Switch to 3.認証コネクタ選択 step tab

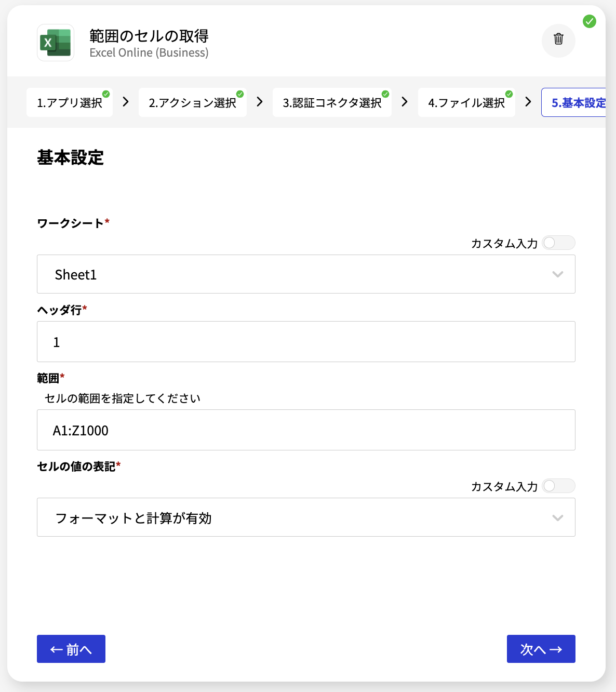pyautogui.click(x=332, y=102)
